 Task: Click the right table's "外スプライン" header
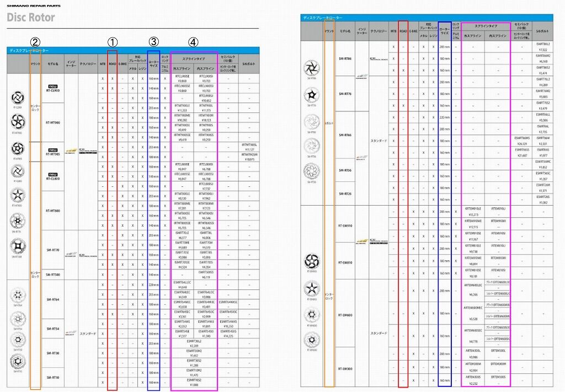pos(473,36)
